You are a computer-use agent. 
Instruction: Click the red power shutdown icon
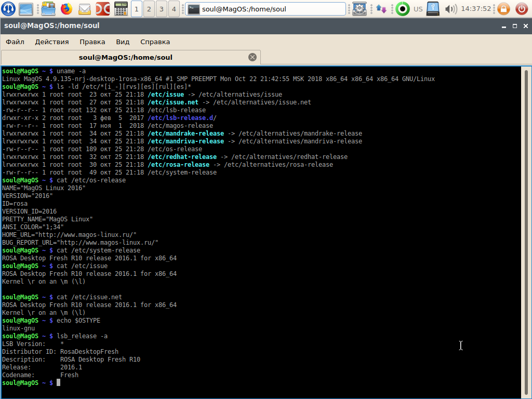coord(522,9)
